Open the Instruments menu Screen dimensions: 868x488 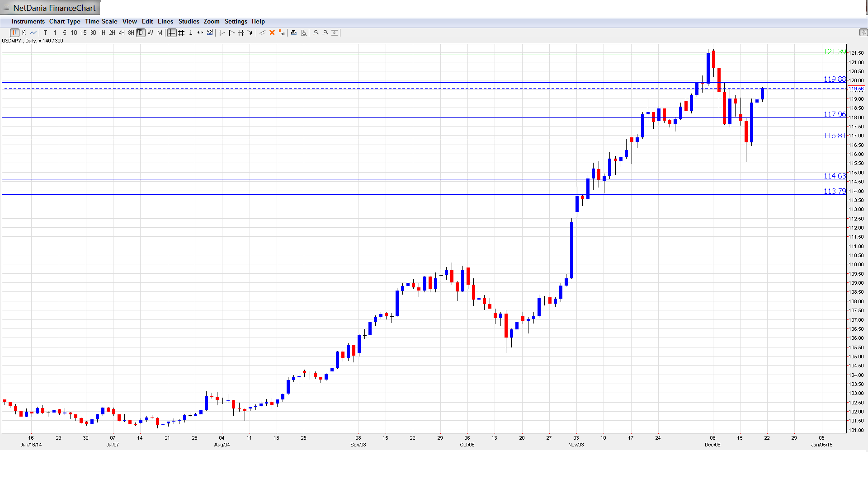click(x=28, y=21)
